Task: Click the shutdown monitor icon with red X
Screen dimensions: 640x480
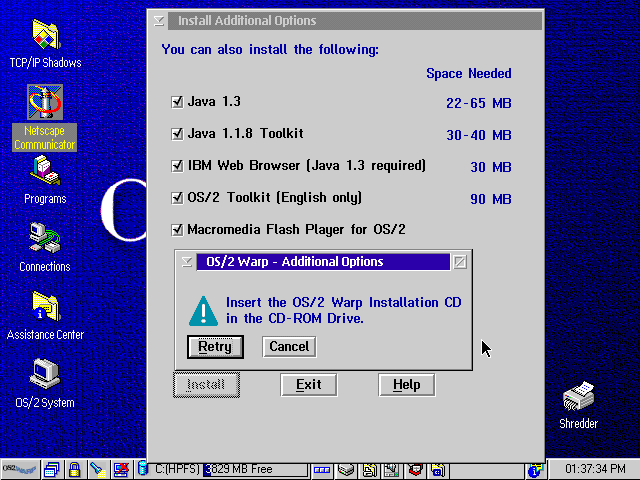Action: [121, 469]
